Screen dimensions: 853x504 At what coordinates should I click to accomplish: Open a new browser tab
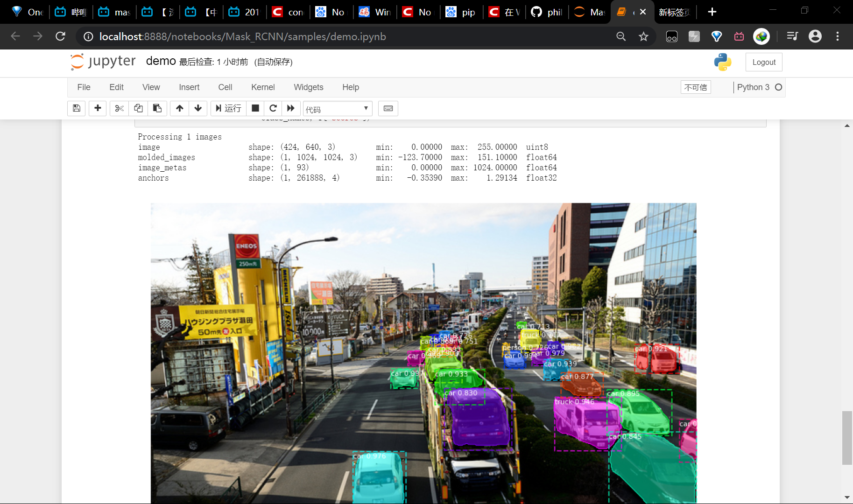[712, 12]
